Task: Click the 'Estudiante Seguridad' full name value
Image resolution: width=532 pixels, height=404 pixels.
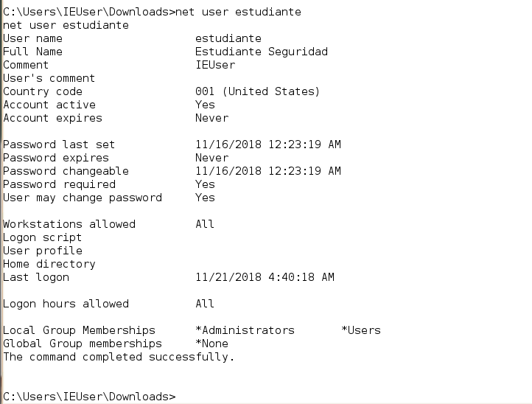Action: point(261,52)
